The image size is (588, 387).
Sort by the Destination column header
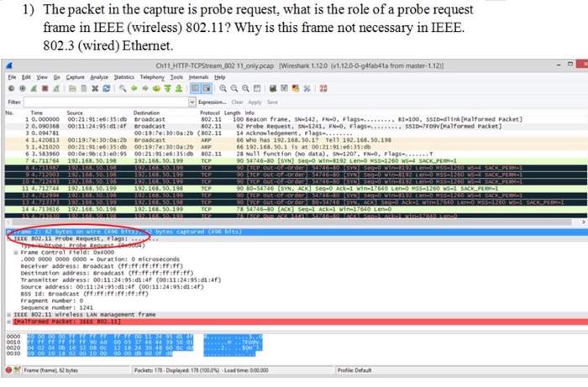pyautogui.click(x=146, y=112)
